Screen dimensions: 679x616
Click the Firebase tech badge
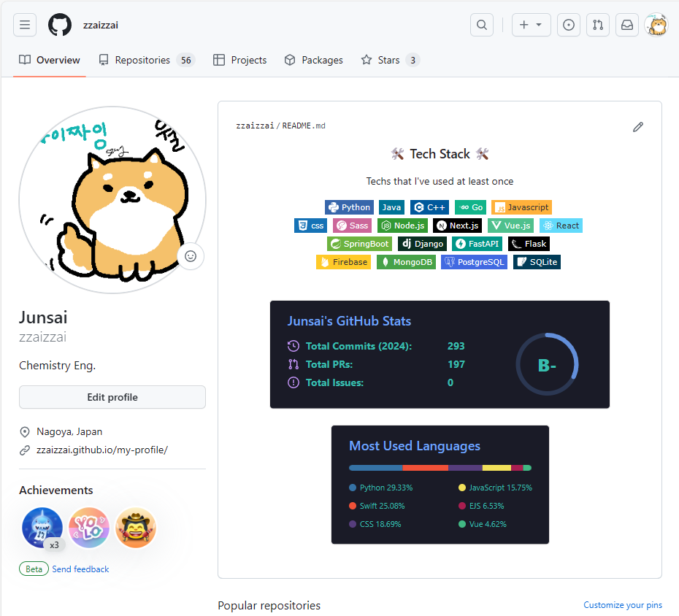[x=343, y=262]
